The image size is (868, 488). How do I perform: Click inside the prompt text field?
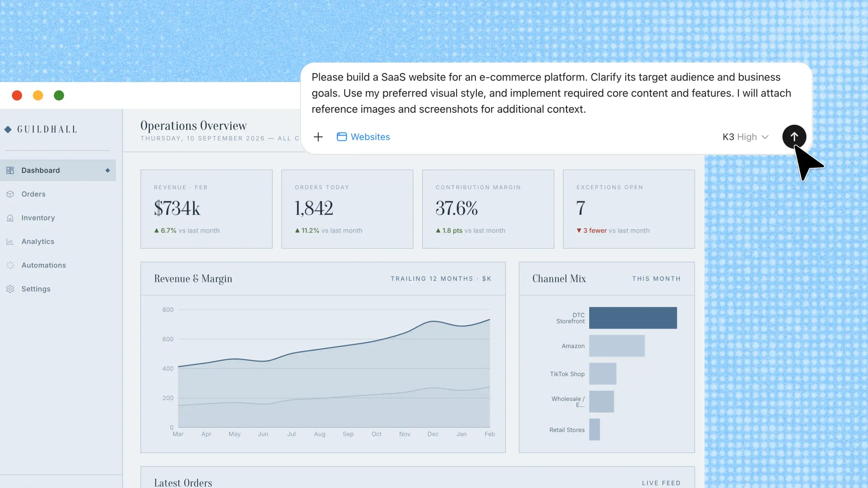click(552, 93)
